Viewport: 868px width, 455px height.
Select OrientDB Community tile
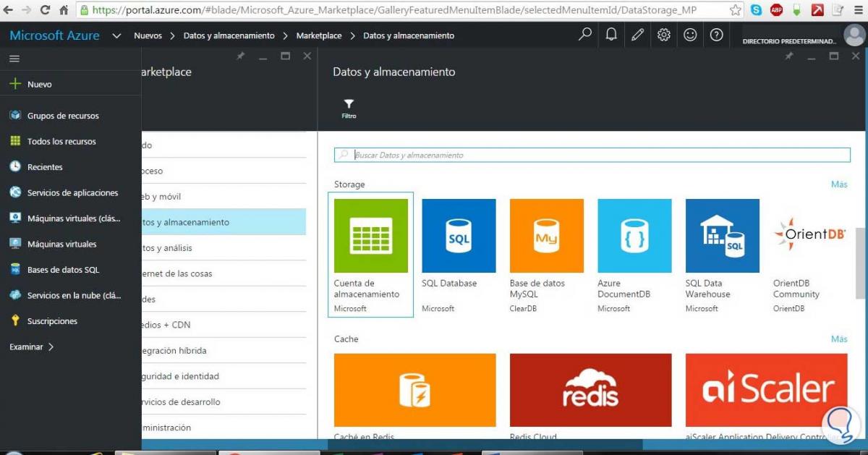point(810,255)
